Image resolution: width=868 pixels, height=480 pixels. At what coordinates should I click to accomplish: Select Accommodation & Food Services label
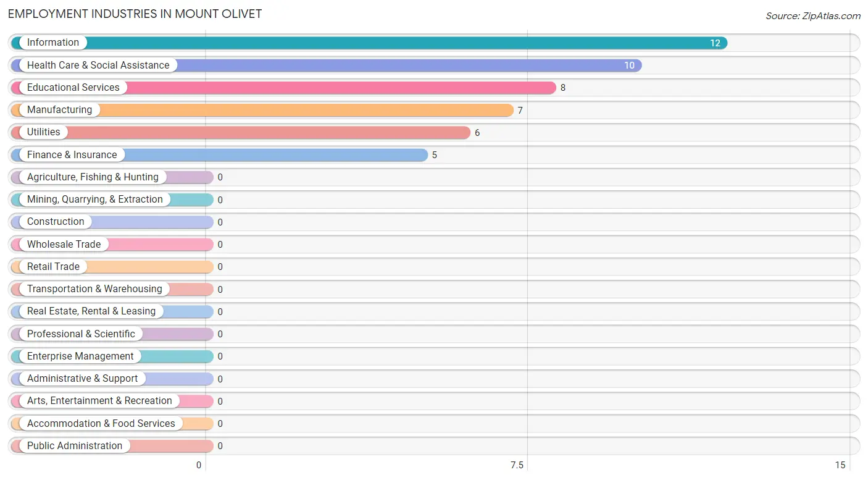tap(101, 423)
